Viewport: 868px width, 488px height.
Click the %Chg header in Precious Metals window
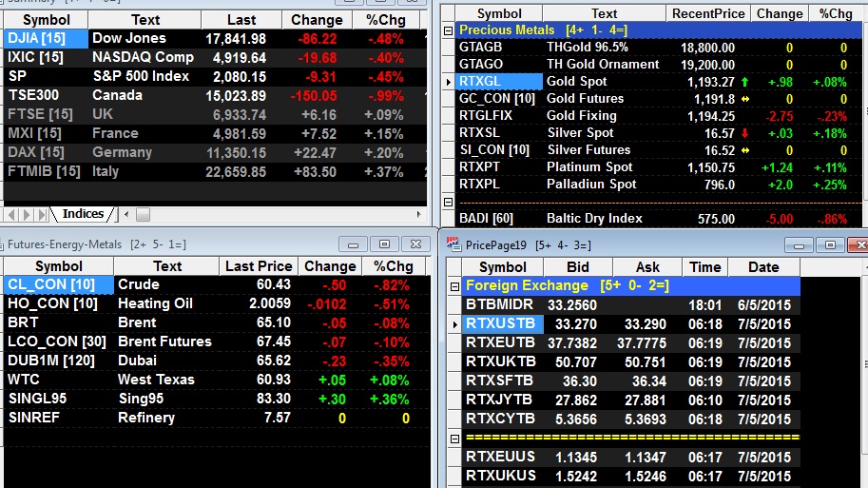tap(836, 13)
